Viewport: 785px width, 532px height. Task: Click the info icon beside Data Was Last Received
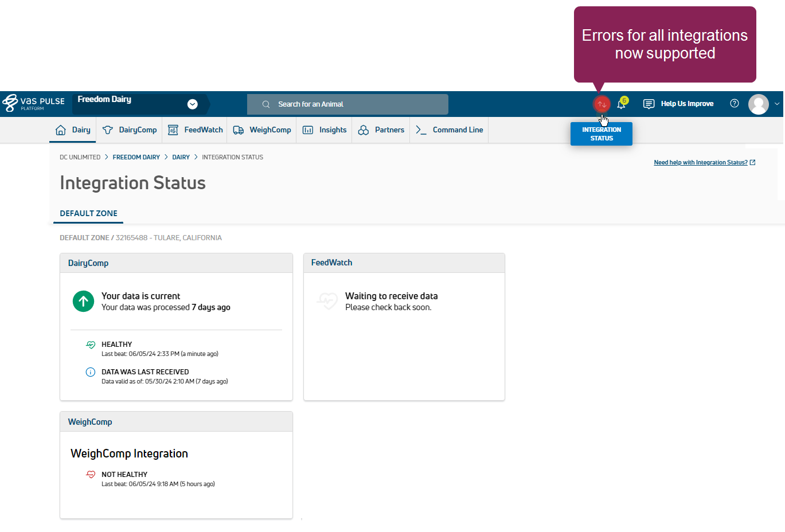coord(90,372)
